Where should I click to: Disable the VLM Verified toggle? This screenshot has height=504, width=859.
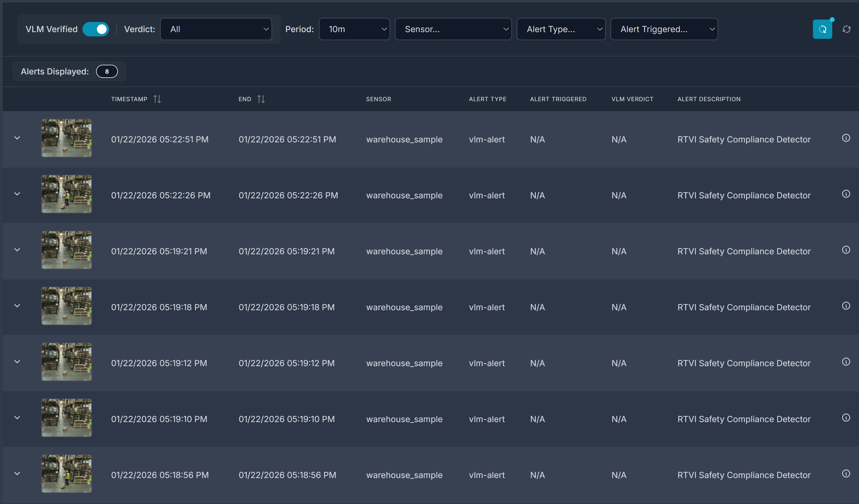click(96, 29)
